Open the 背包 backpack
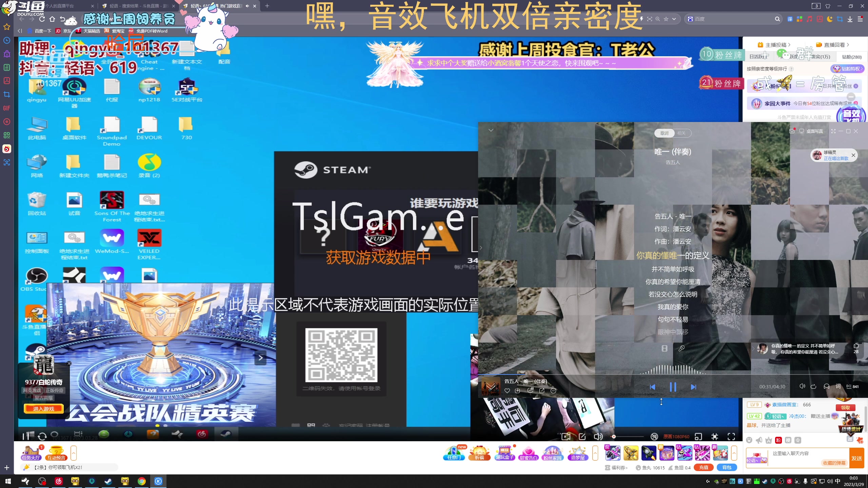 (727, 467)
